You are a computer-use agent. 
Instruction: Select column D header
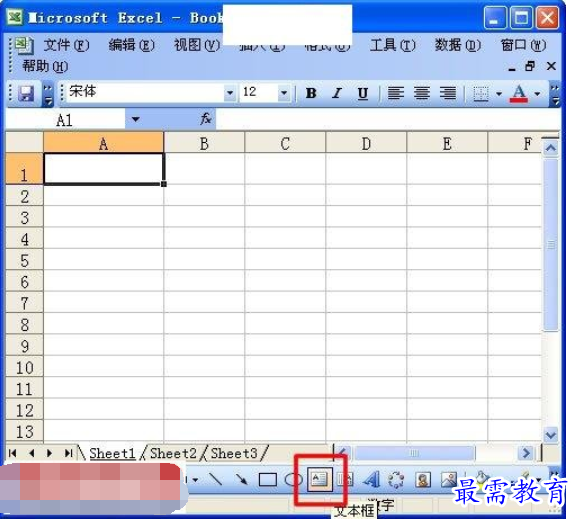(366, 143)
